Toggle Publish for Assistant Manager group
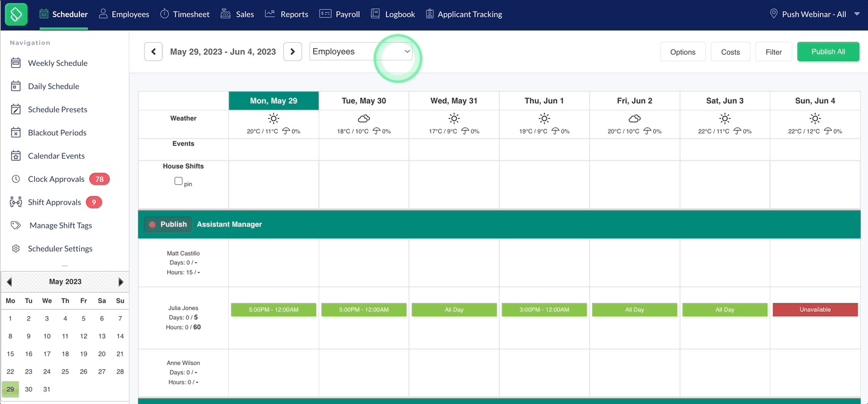 coord(168,225)
